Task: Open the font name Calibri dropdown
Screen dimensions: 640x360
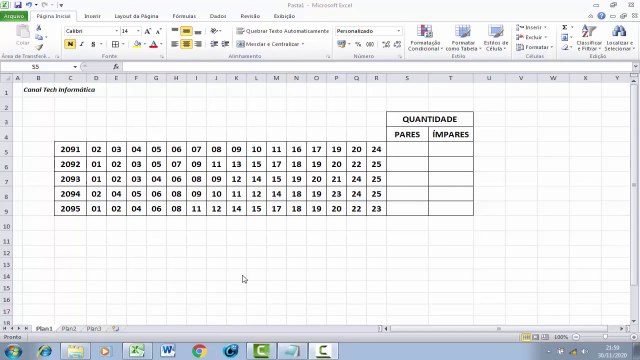Action: [x=116, y=31]
